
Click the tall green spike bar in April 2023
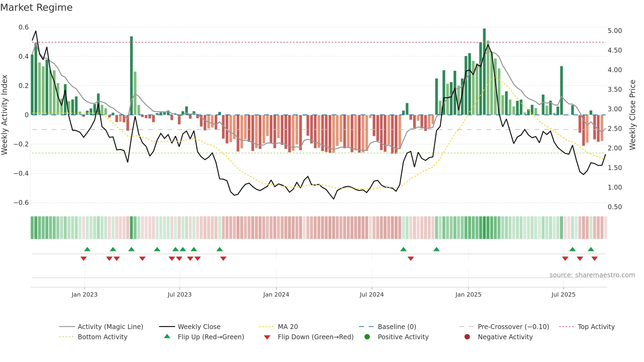tap(131, 76)
